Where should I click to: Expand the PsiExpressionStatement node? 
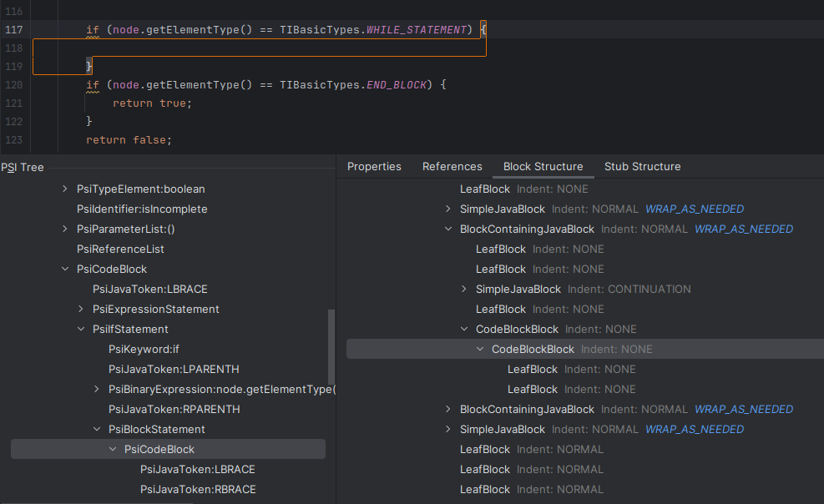pos(80,309)
